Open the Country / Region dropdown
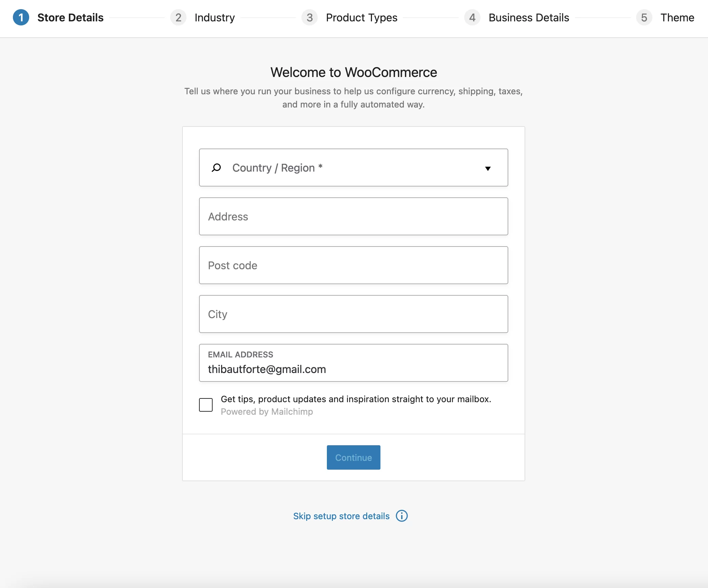Viewport: 708px width, 588px height. (x=353, y=168)
